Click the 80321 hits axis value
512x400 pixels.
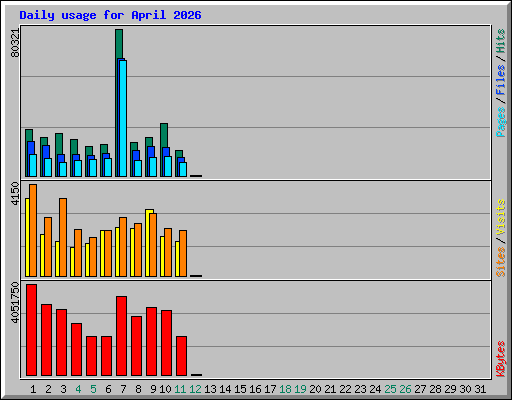coord(15,43)
